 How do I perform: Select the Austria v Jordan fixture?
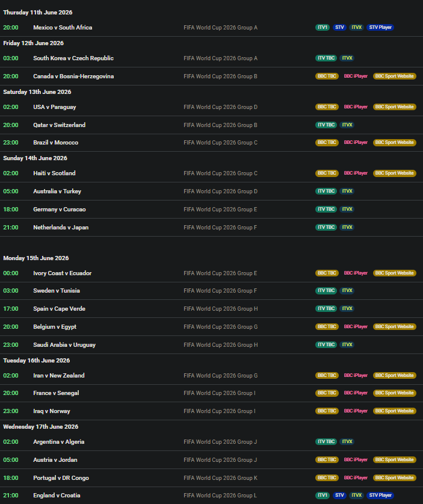tap(55, 459)
